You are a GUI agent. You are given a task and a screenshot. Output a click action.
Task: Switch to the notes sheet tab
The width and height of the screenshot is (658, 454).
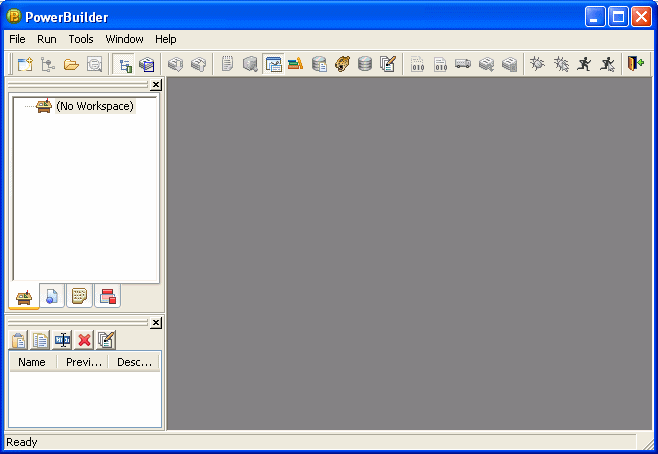[x=79, y=296]
